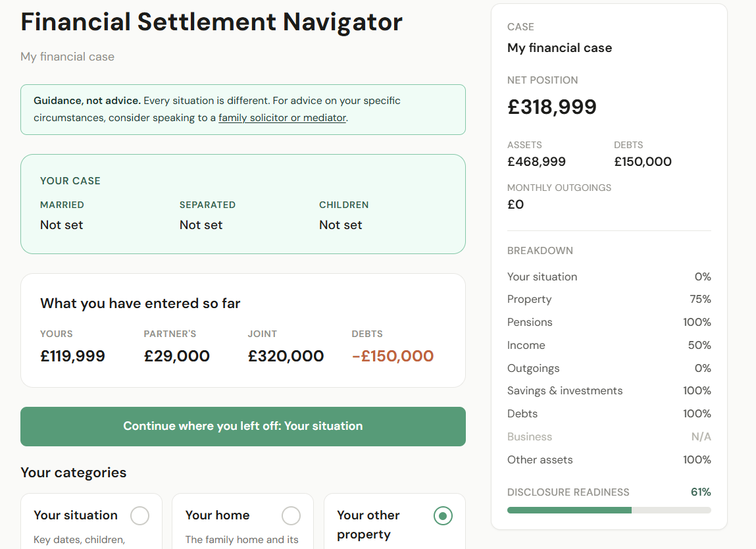Open the Your other property card title
Viewport: 756px width, 549px height.
tap(368, 524)
